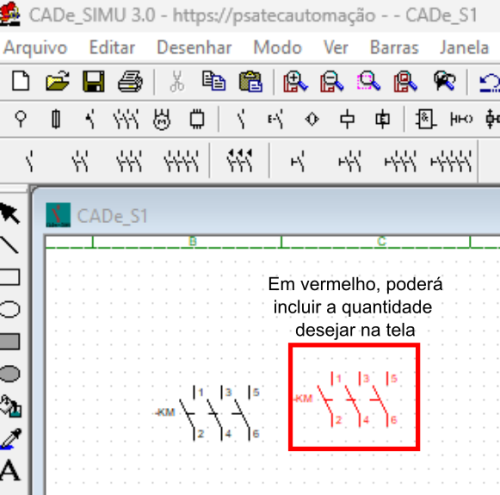The width and height of the screenshot is (500, 495).
Task: Select the text tool letter A
Action: point(10,470)
